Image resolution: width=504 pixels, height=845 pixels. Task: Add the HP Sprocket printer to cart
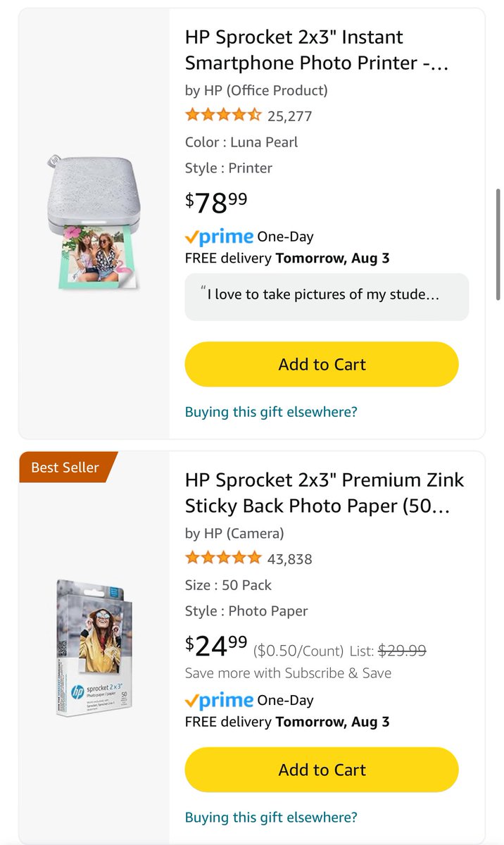[322, 364]
